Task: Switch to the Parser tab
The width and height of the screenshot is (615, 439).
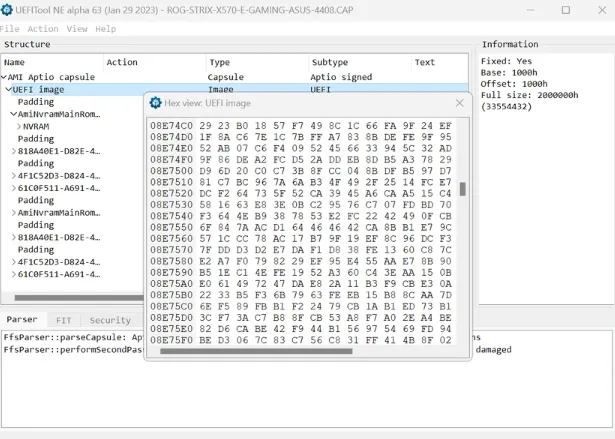Action: click(22, 319)
